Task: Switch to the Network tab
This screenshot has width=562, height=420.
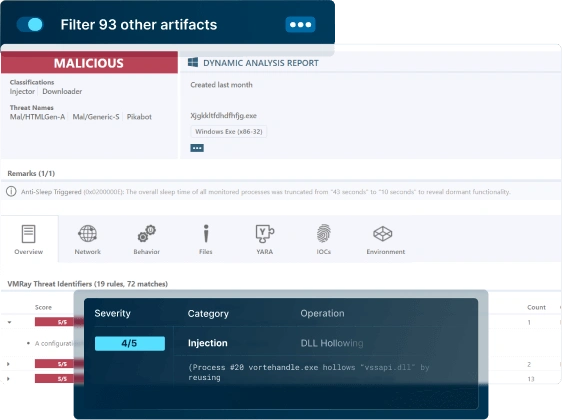Action: pyautogui.click(x=87, y=239)
